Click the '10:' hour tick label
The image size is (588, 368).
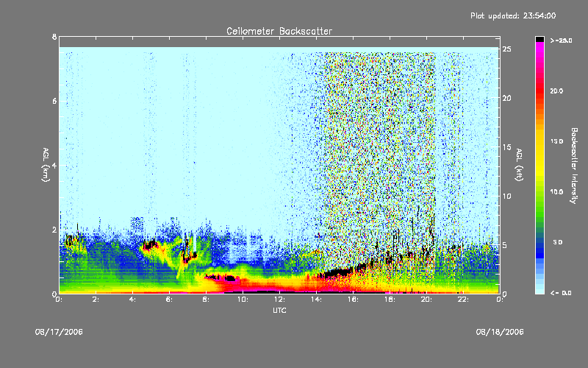click(243, 300)
